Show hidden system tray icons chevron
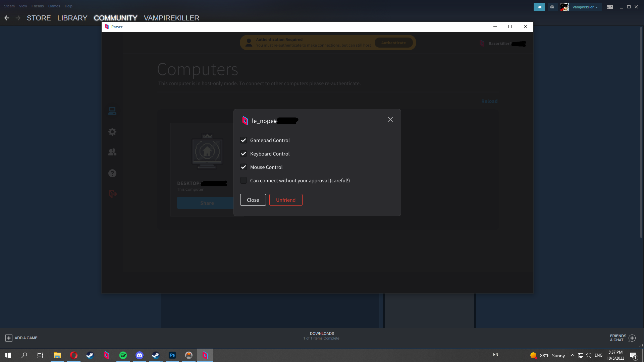 (x=572, y=356)
